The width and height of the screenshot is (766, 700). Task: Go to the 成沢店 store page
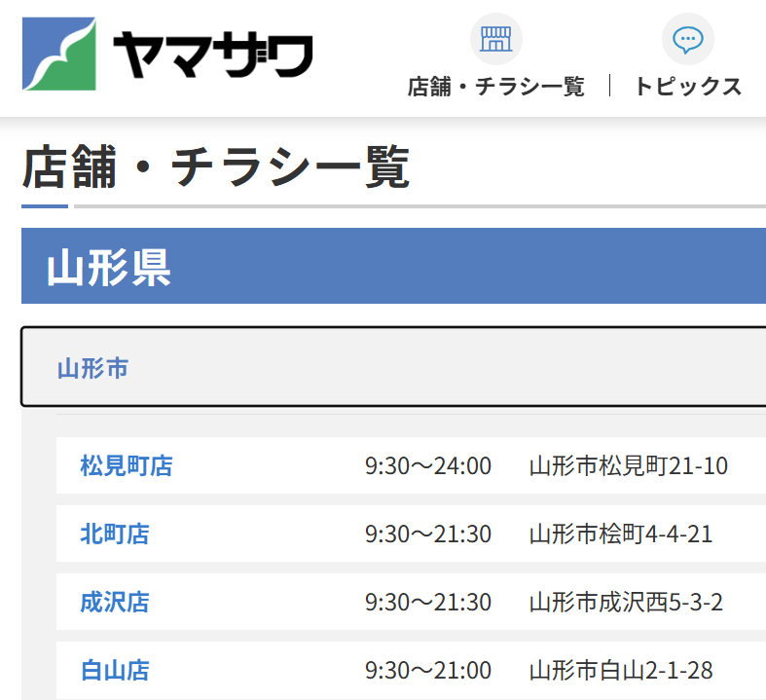tap(115, 603)
